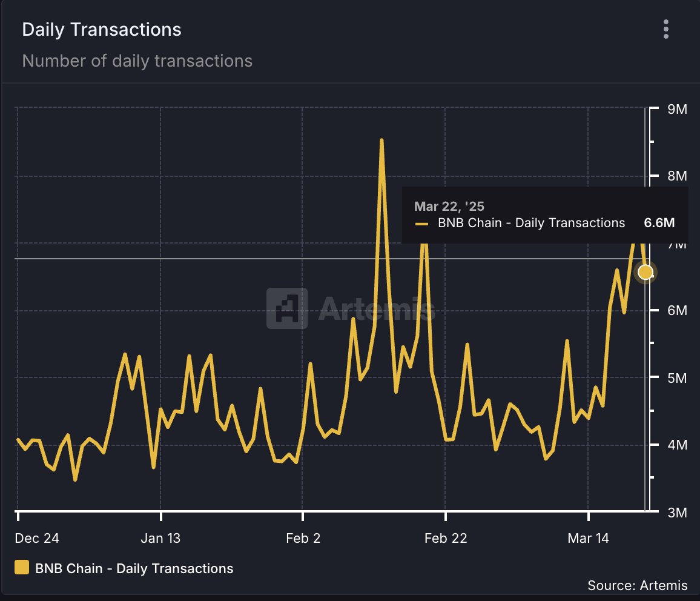
Task: Click the 9M y-axis label
Action: tap(677, 110)
